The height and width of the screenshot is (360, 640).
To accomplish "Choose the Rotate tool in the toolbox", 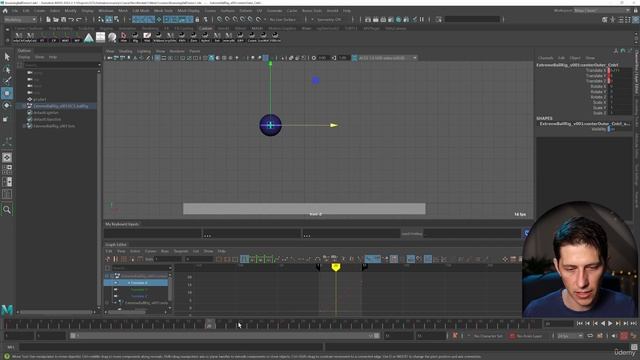I will click(7, 106).
